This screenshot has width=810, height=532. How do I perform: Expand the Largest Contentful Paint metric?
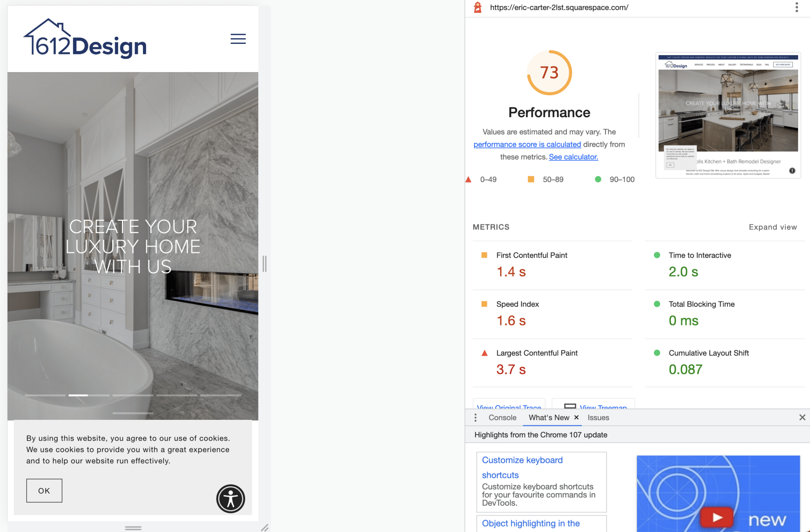pos(537,353)
